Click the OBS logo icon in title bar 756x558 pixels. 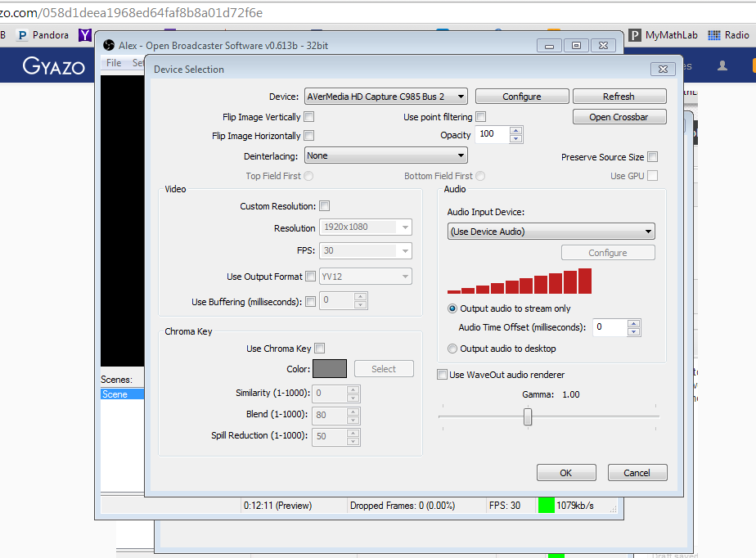pyautogui.click(x=109, y=45)
